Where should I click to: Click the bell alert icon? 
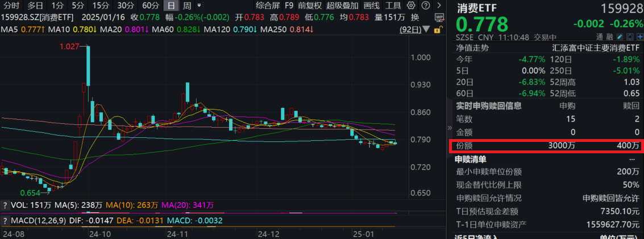(629, 36)
